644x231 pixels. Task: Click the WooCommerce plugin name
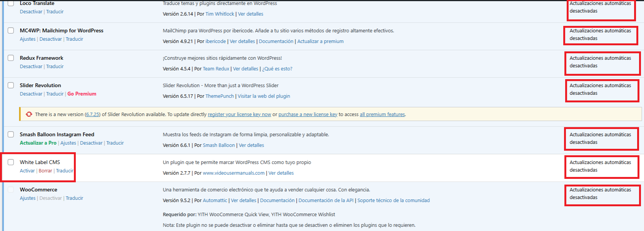coord(38,190)
